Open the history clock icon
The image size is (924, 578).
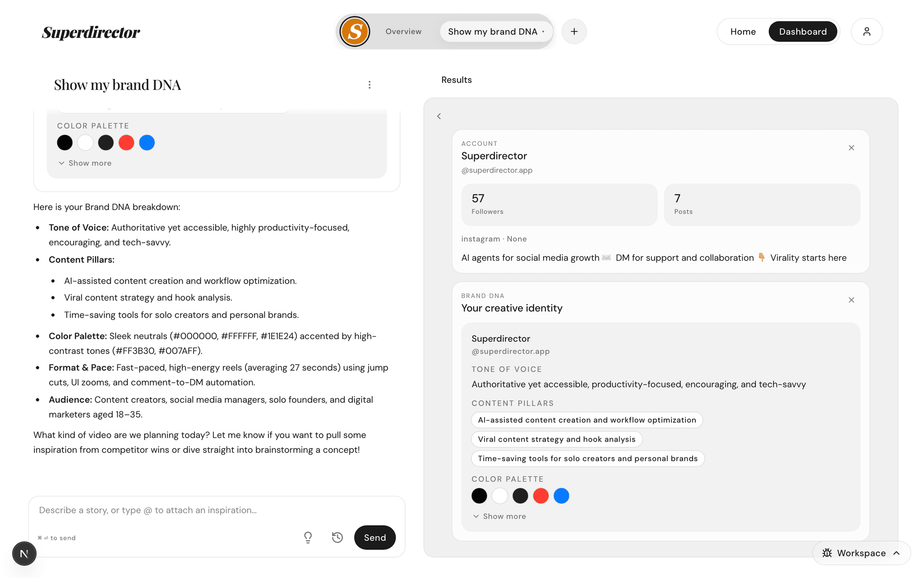click(x=337, y=537)
